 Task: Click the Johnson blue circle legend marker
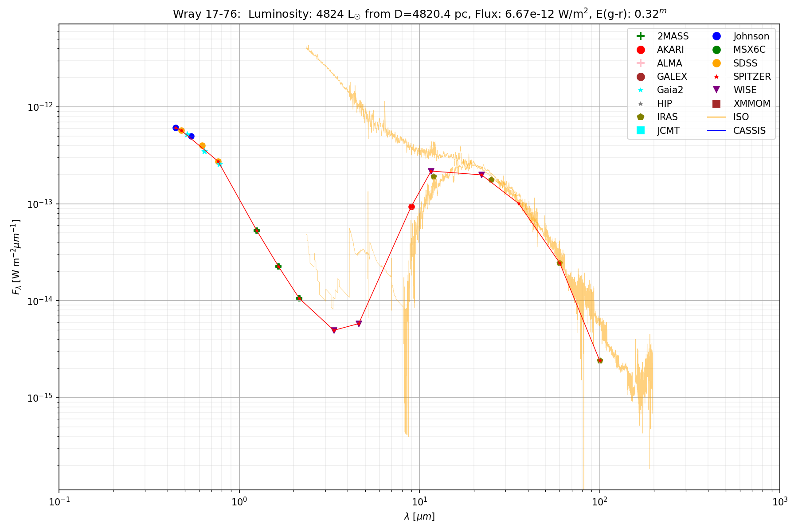(716, 36)
